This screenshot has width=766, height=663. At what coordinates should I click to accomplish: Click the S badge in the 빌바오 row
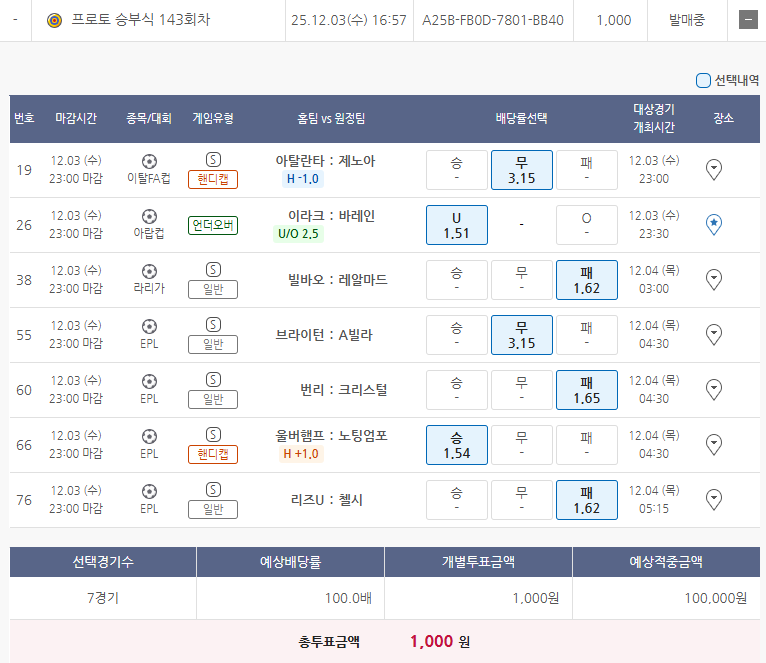click(212, 270)
